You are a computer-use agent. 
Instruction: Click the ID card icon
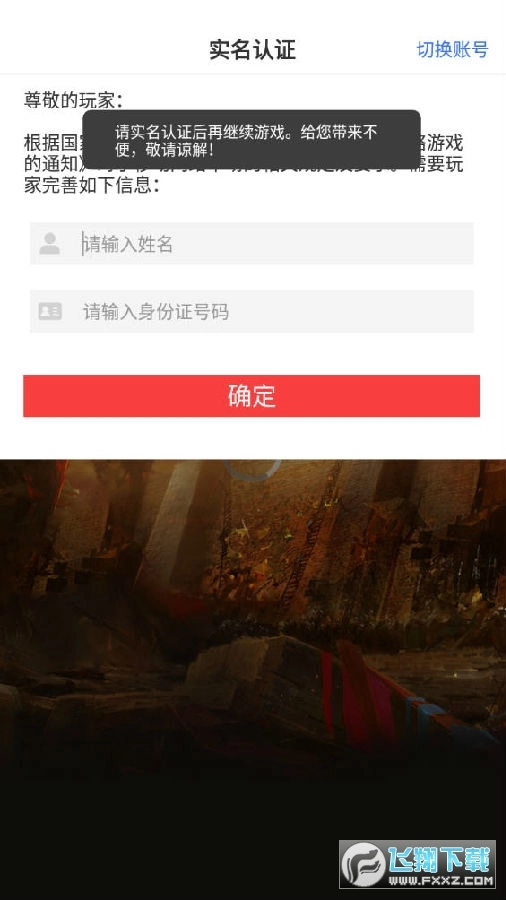tap(50, 311)
